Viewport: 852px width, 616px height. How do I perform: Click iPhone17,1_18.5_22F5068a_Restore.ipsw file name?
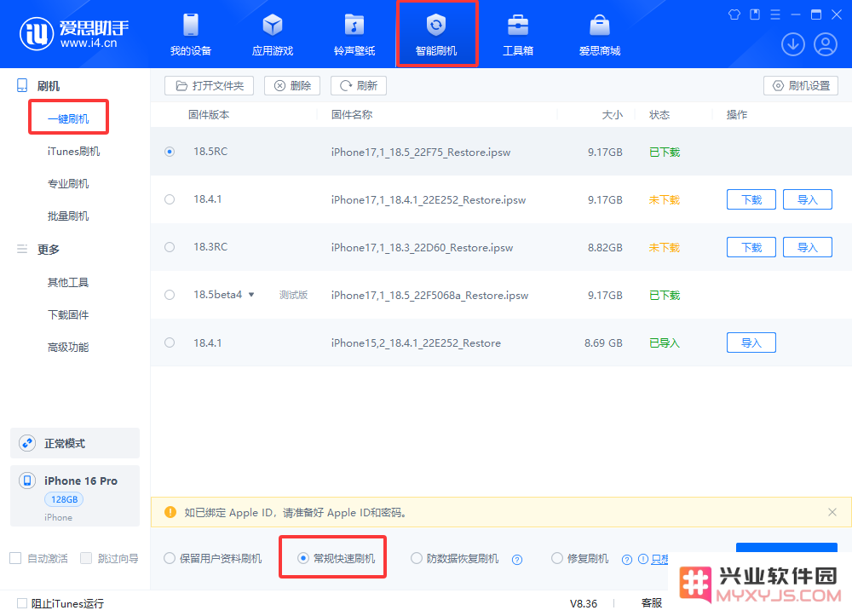point(429,296)
